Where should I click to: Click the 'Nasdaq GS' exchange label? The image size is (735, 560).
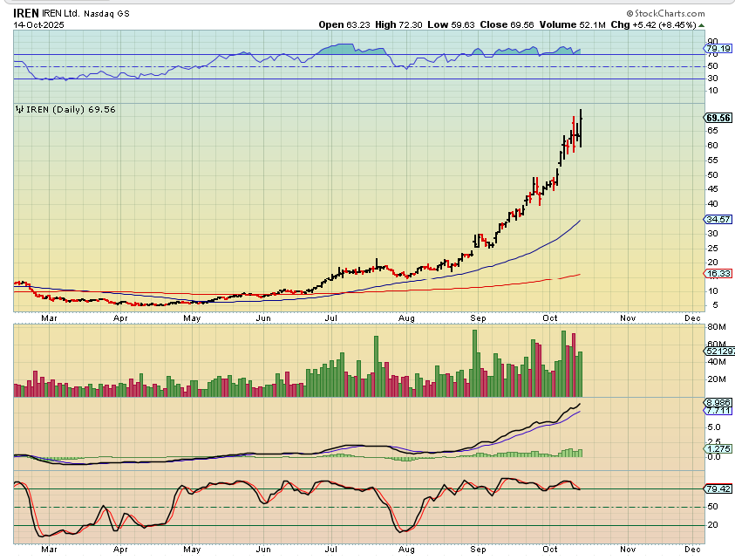106,14
